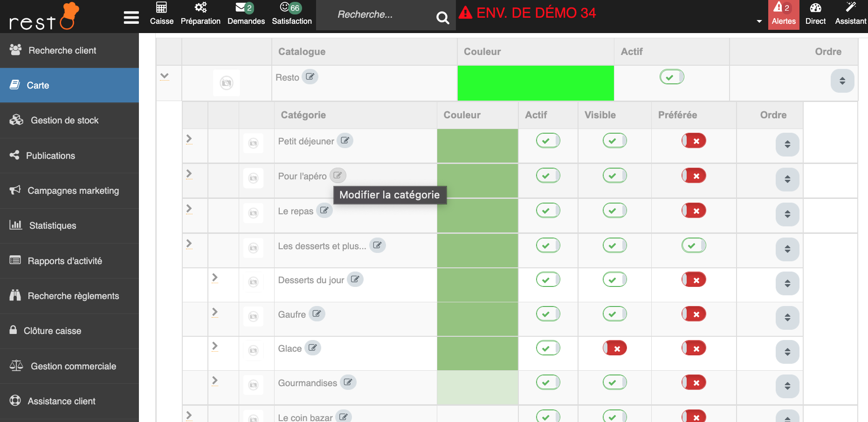868x422 pixels.
Task: Collapse the Resto catalogue row
Action: 164,76
